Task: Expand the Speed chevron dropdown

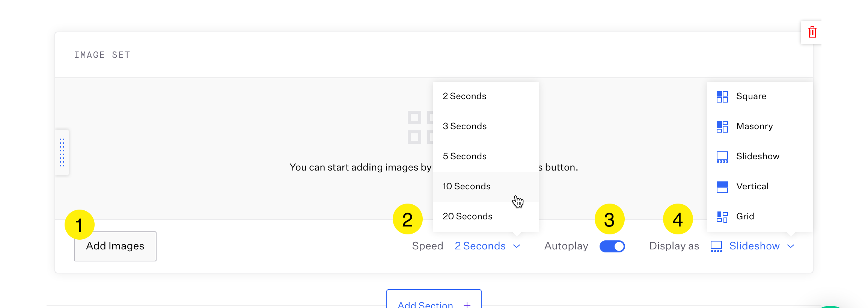Action: 517,246
